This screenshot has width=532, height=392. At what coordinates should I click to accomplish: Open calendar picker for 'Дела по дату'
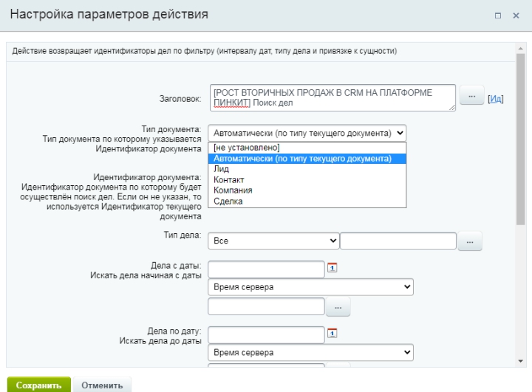pyautogui.click(x=332, y=333)
